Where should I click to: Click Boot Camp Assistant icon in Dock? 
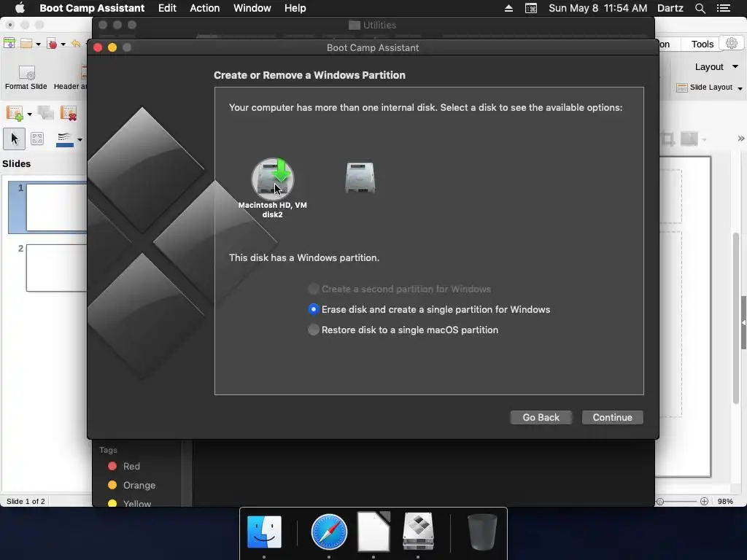tap(418, 532)
